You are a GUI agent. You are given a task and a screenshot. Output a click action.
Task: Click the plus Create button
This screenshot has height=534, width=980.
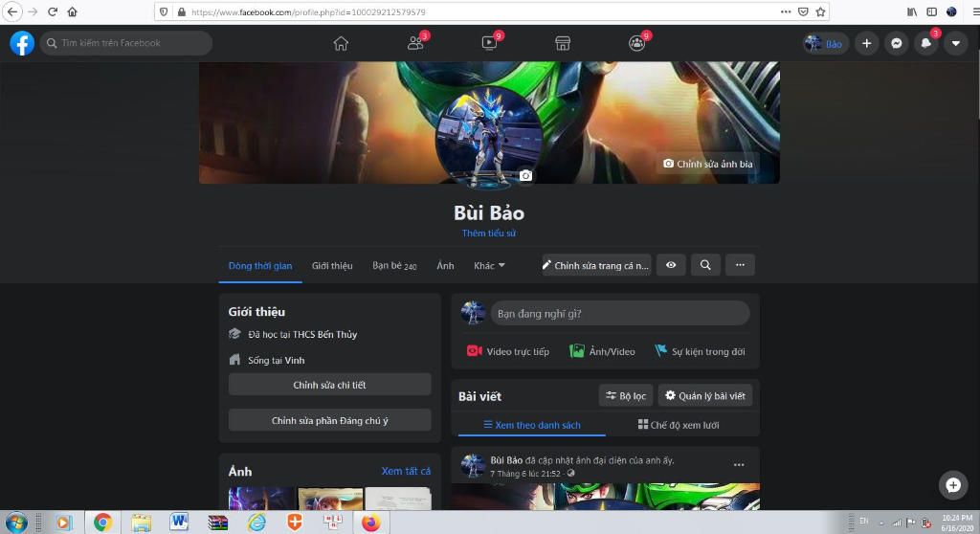pos(866,43)
